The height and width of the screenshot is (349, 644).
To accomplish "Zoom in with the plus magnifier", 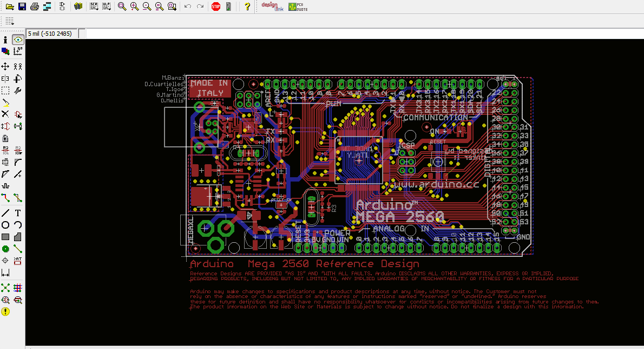I will tap(134, 7).
